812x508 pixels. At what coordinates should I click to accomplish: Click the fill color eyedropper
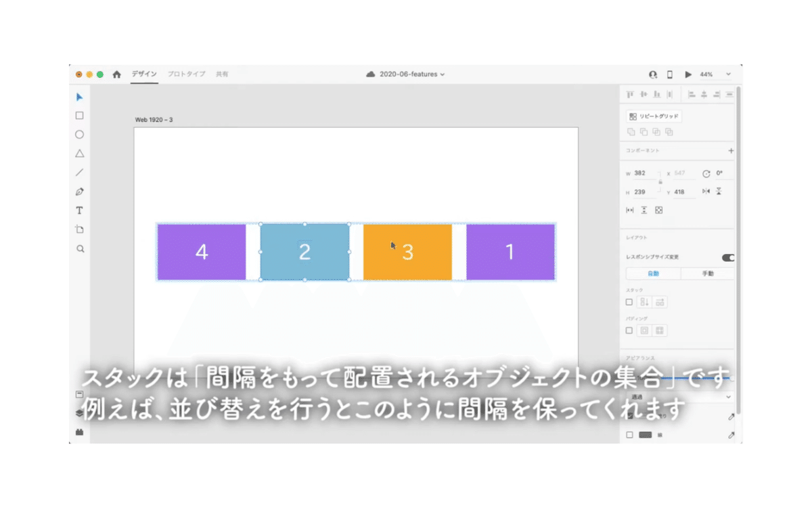tap(731, 417)
